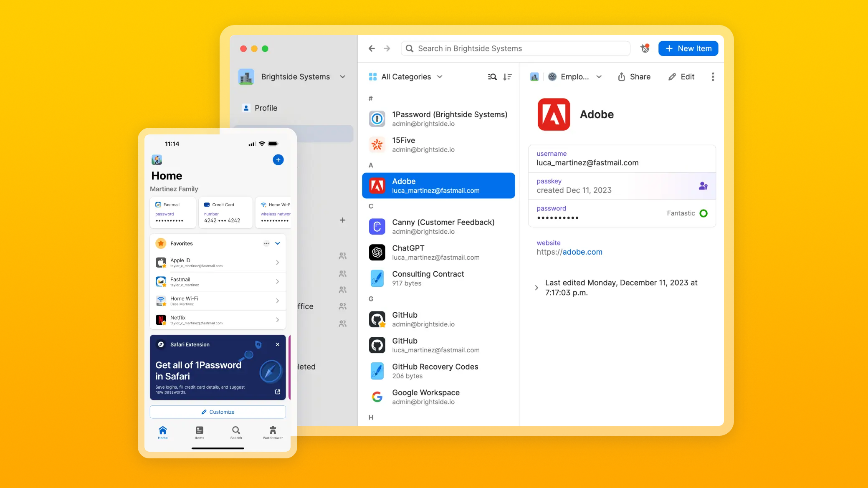
Task: Open the three-dot overflow menu
Action: (x=713, y=77)
